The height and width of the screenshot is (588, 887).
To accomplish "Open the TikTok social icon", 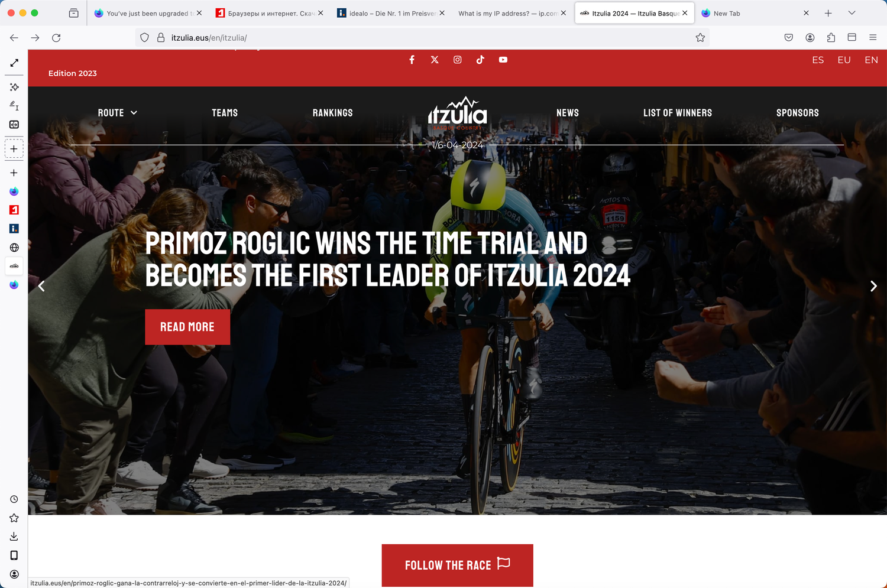I will coord(480,60).
